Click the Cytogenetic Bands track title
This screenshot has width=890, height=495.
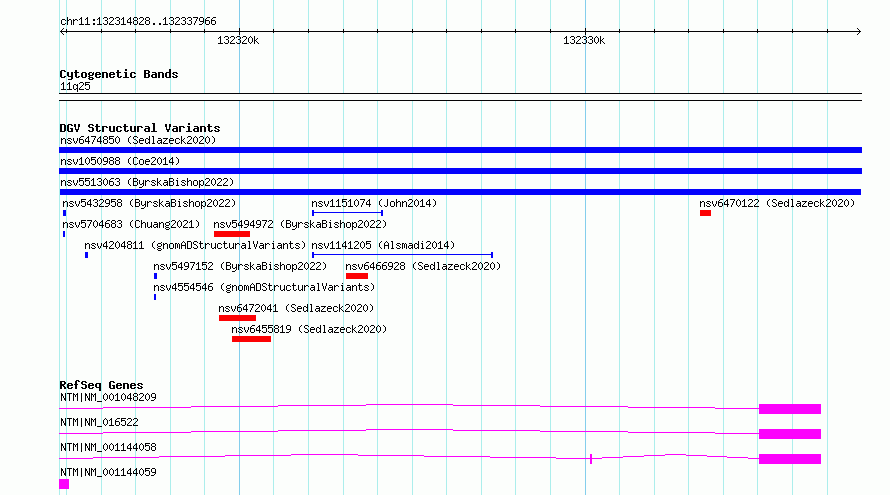click(119, 74)
